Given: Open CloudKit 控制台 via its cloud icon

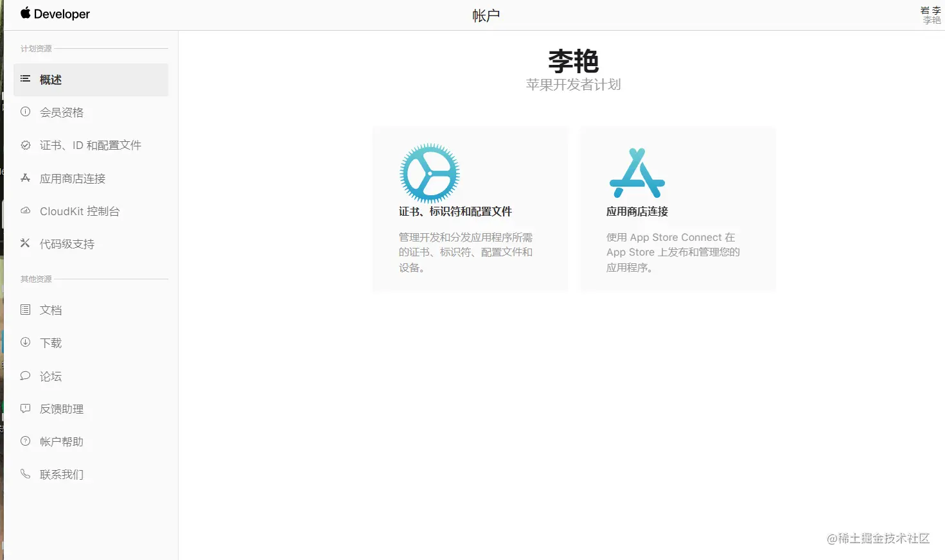Looking at the screenshot, I should pyautogui.click(x=25, y=211).
